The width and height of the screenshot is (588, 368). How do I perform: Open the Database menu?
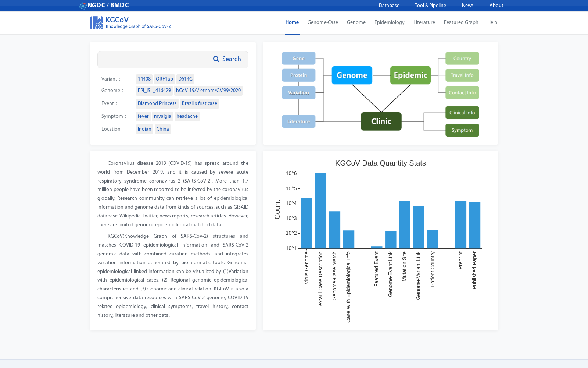[389, 6]
